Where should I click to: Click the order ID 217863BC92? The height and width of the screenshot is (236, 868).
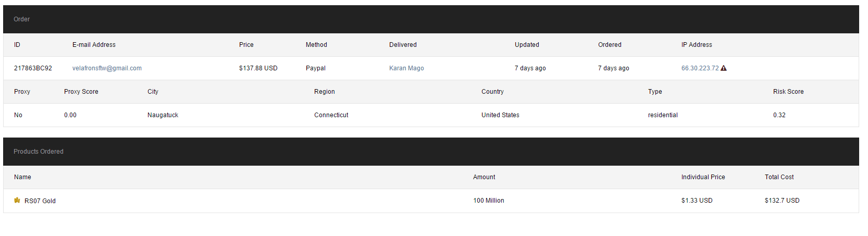(x=33, y=68)
